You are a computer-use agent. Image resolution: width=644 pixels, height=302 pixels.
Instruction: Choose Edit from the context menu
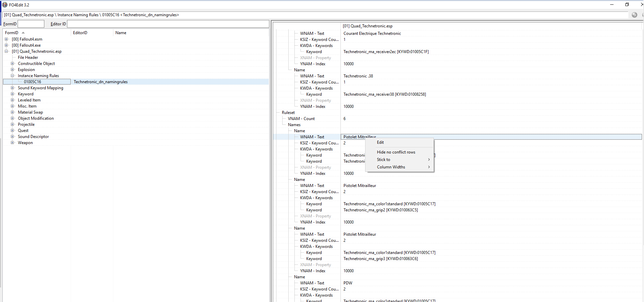[x=400, y=142]
